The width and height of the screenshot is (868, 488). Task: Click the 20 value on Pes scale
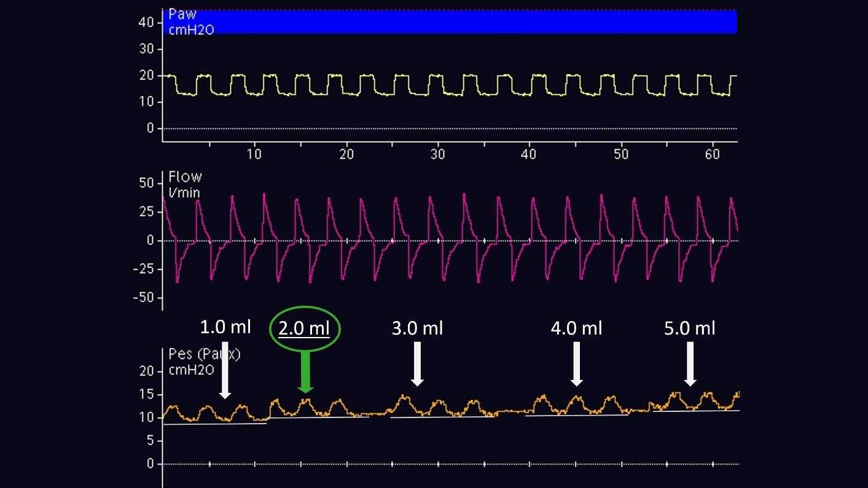coord(147,371)
